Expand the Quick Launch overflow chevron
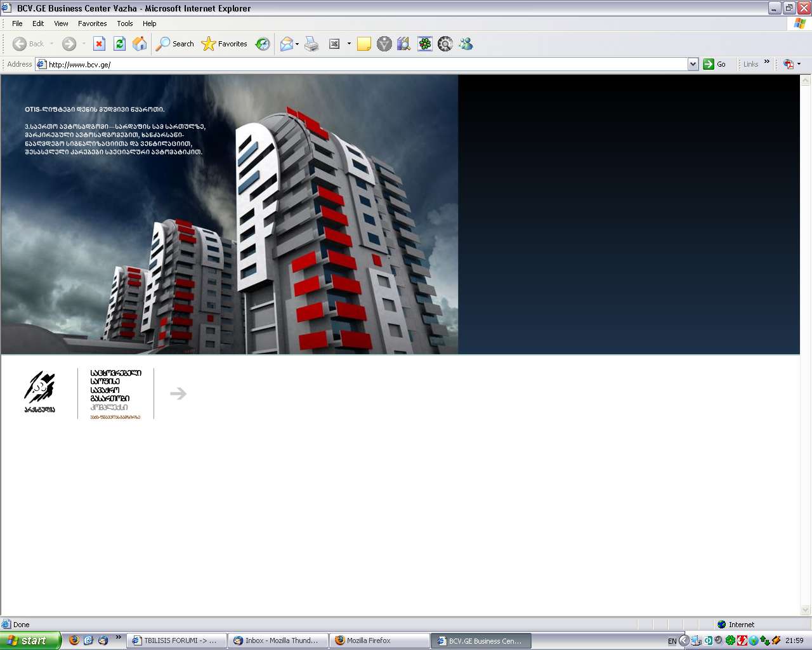Screen dimensions: 812x650 pos(118,638)
